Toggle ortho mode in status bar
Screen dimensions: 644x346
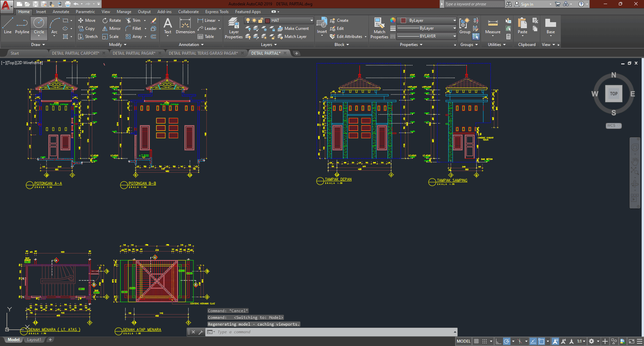(498, 341)
